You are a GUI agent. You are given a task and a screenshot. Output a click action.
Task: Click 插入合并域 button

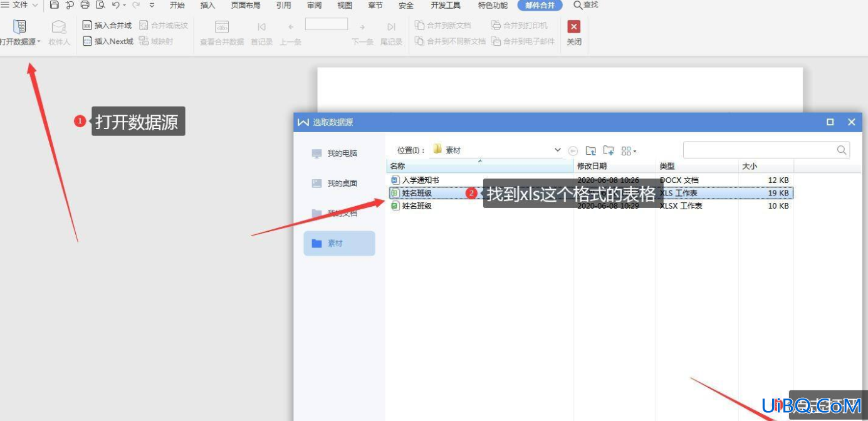point(107,26)
